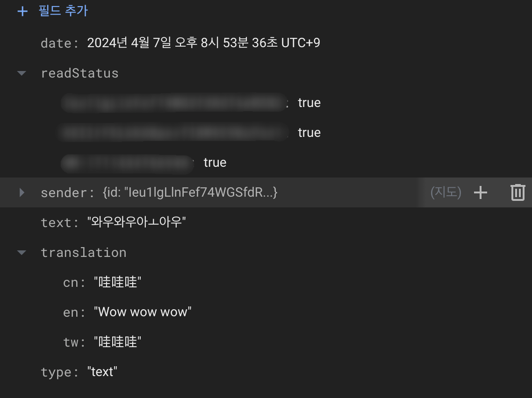Expand the sender map field
The image size is (532, 398).
tap(22, 192)
